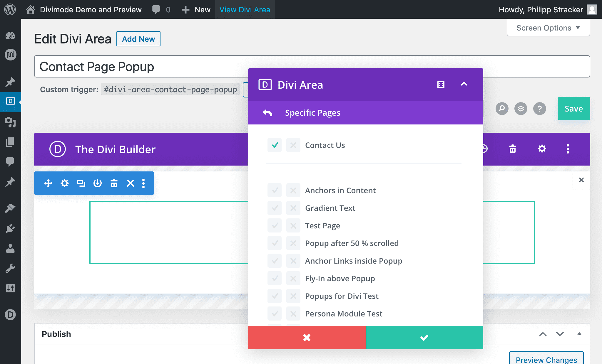Delete section with blue toolbar trash icon

[114, 183]
